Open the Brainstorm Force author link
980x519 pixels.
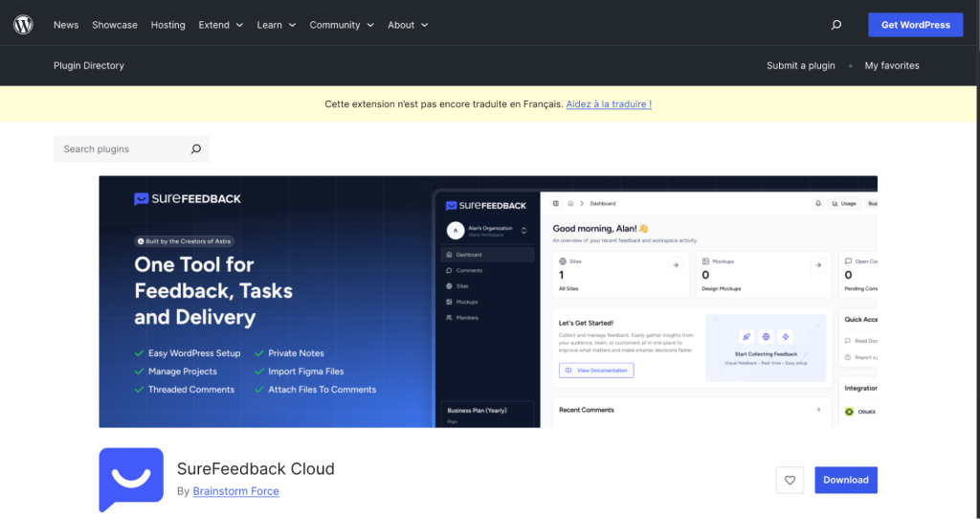point(235,491)
